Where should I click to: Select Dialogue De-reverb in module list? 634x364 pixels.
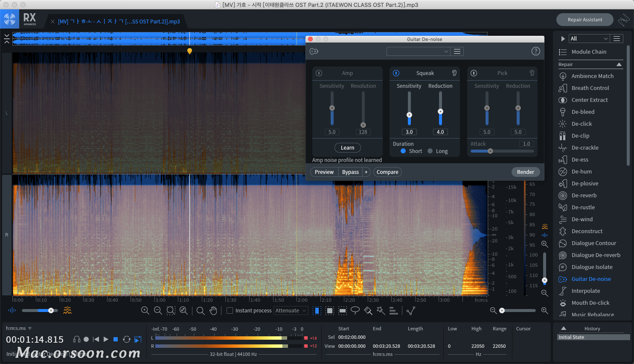pos(596,255)
